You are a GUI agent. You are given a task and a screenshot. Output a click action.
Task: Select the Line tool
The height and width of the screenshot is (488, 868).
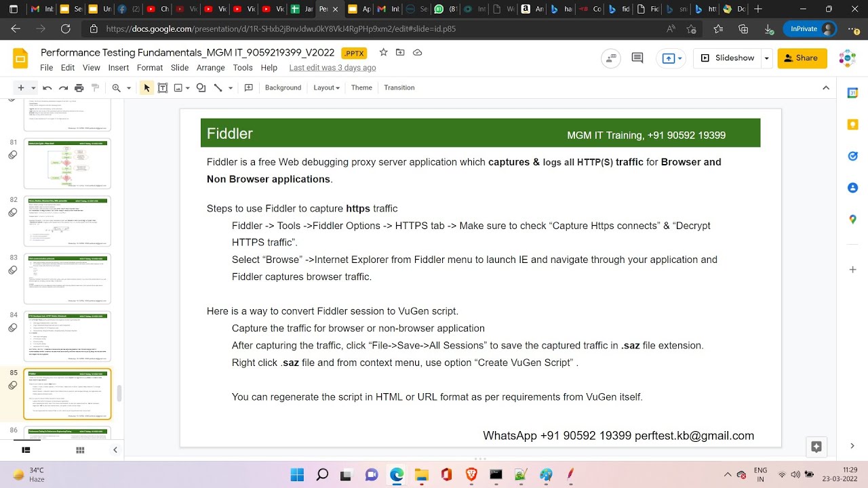(218, 87)
